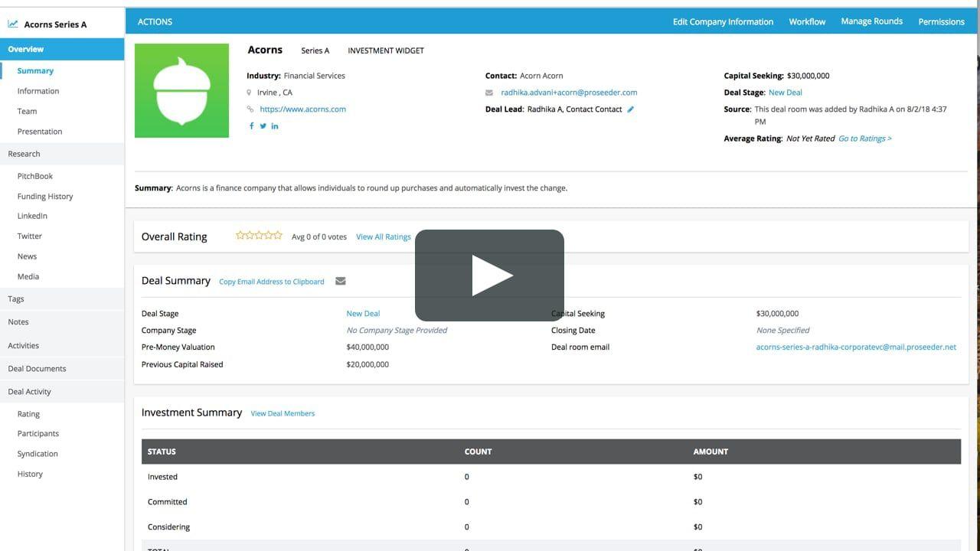Click the deal room email address link

click(x=856, y=347)
